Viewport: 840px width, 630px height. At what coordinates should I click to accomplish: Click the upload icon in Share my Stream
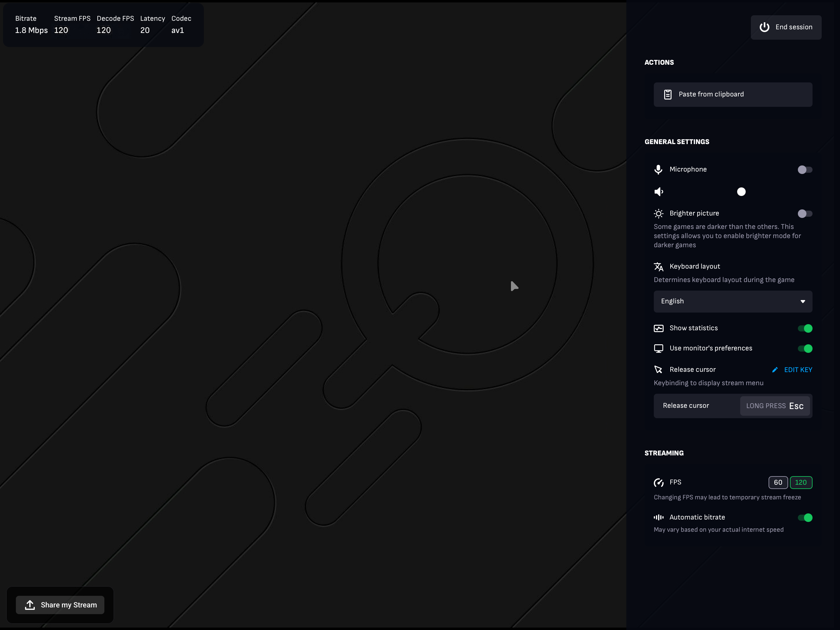(30, 605)
